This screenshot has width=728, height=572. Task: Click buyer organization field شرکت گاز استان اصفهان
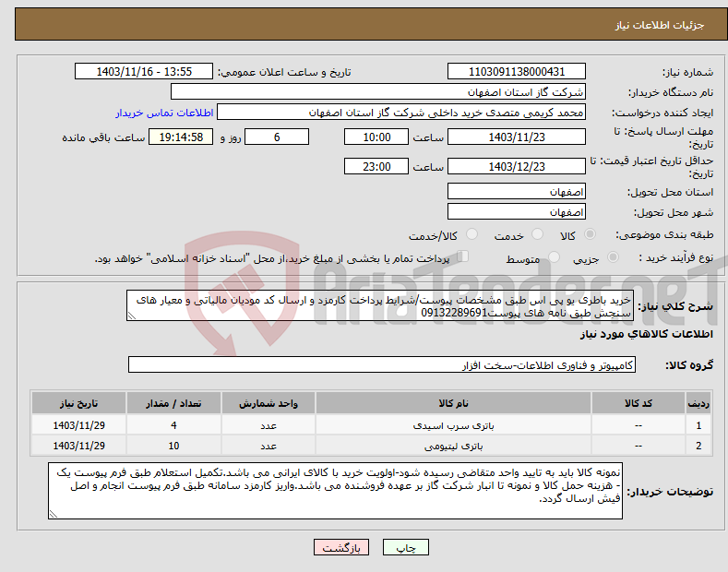[378, 91]
